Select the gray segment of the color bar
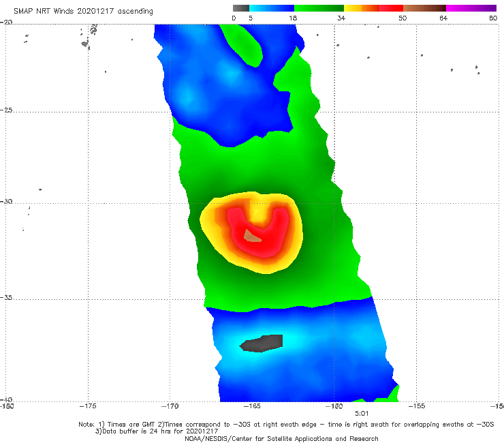Image resolution: width=504 pixels, height=443 pixels. tap(241, 8)
